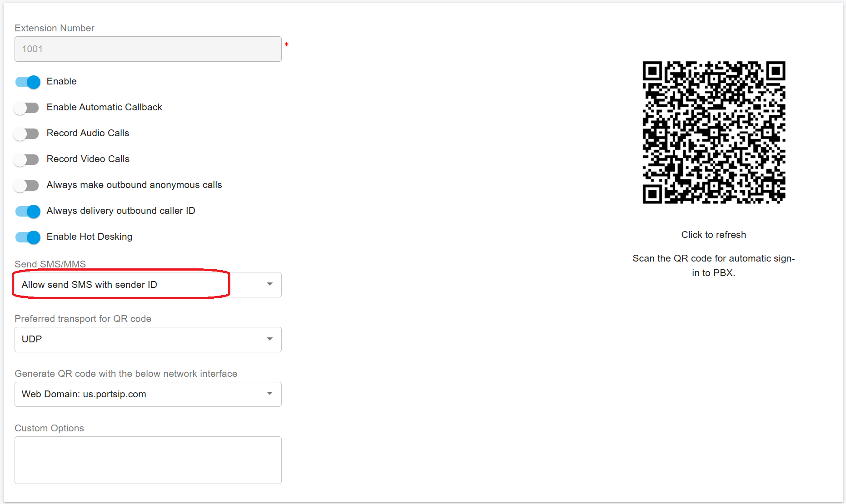Click the 'Click to refresh' text
Viewport: 846px width, 504px height.
713,235
